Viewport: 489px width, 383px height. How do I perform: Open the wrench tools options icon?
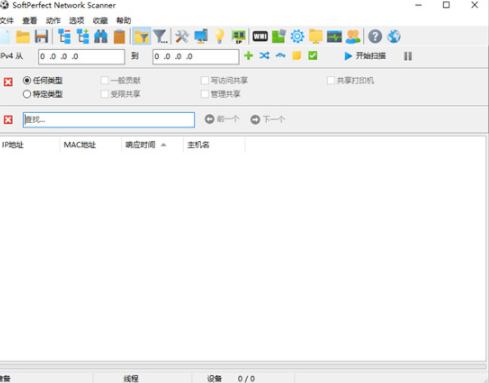click(x=182, y=37)
